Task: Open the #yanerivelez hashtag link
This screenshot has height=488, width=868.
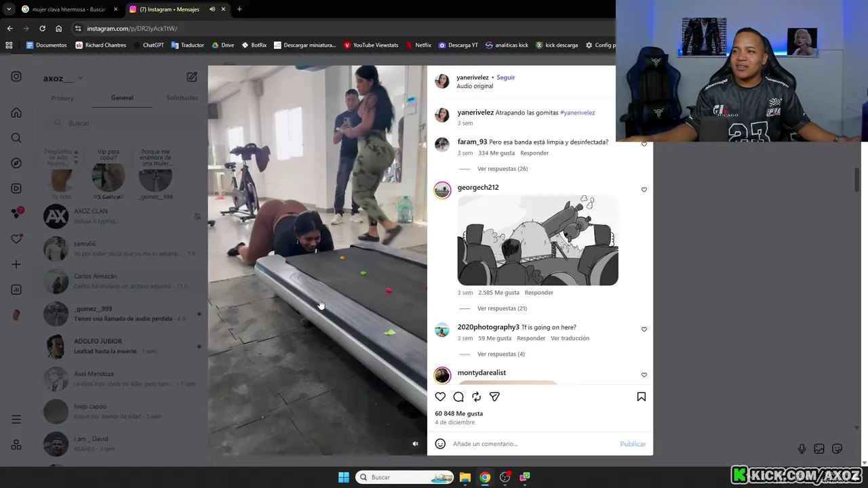Action: (578, 113)
